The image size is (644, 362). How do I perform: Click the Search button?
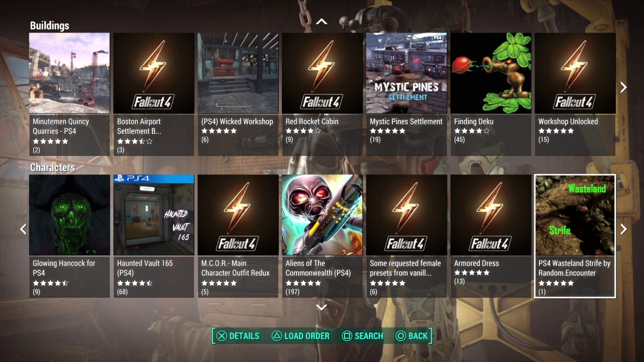[x=363, y=336]
